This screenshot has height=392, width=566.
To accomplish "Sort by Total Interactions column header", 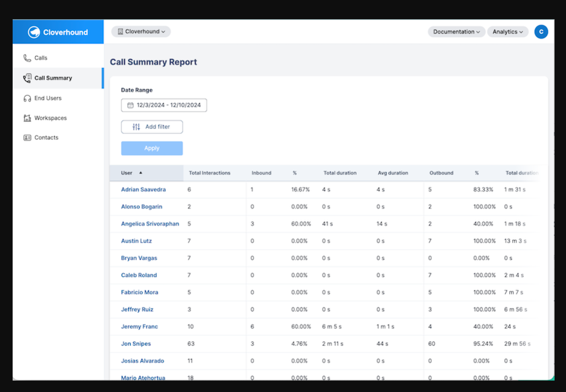I will (210, 173).
